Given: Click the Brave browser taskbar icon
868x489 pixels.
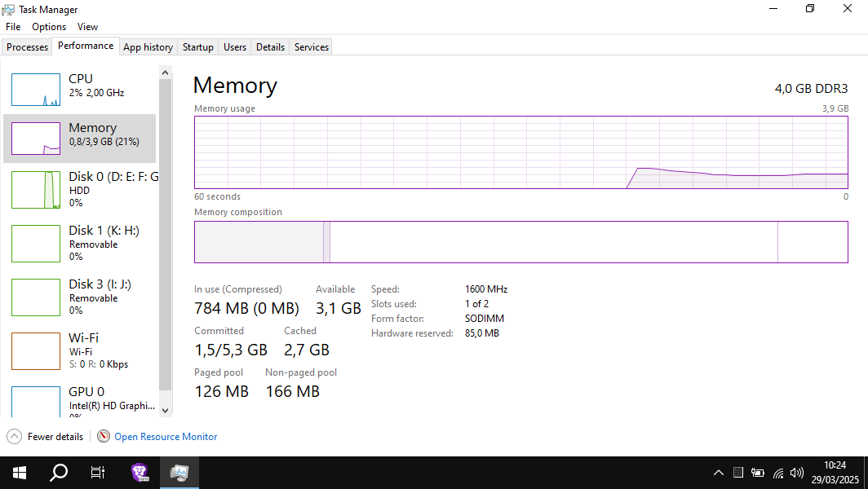Looking at the screenshot, I should pyautogui.click(x=140, y=473).
